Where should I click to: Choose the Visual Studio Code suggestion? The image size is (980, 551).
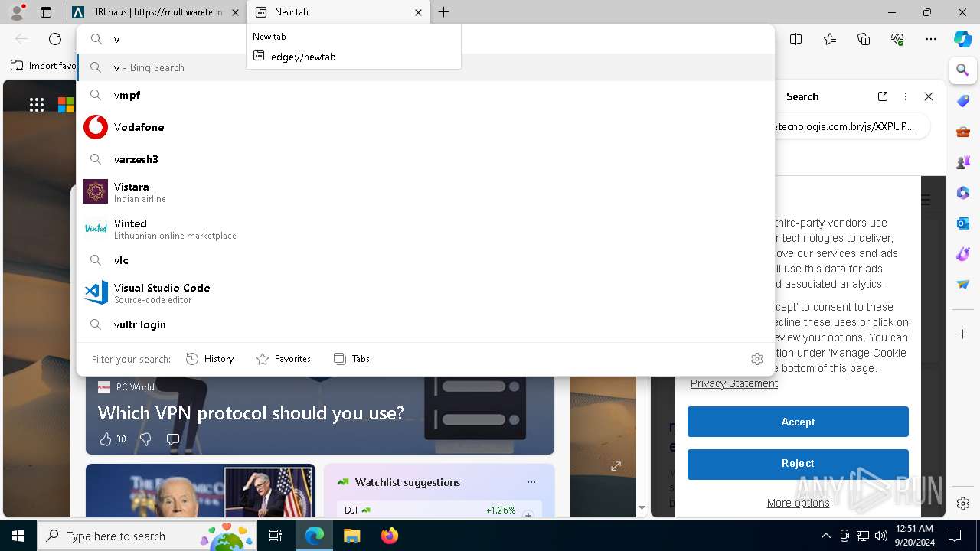tap(426, 292)
